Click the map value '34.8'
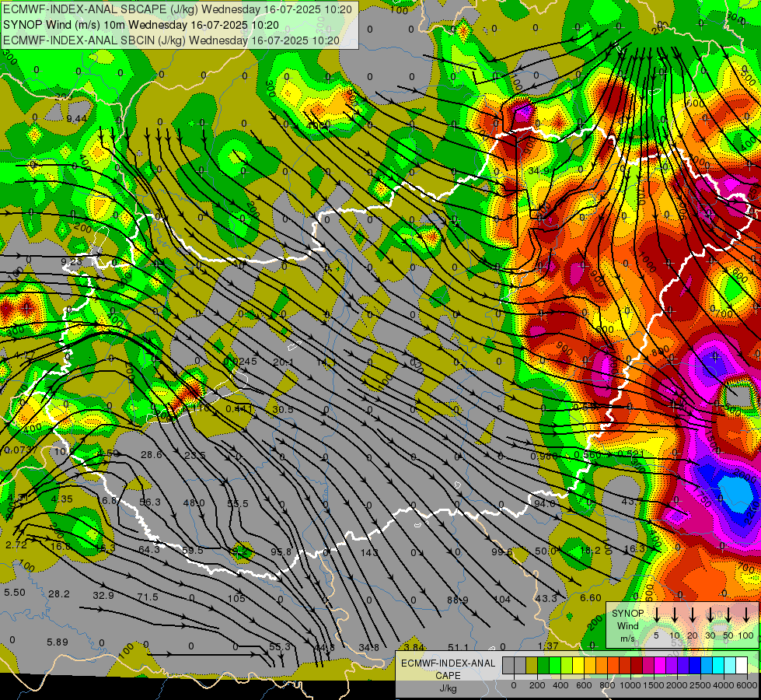Image resolution: width=761 pixels, height=700 pixels. click(369, 647)
